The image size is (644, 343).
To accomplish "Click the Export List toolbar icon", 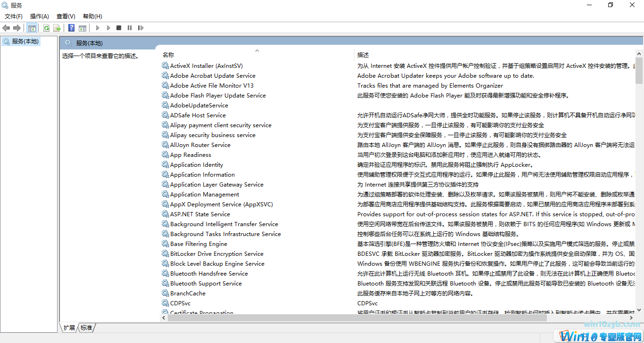I will click(x=57, y=28).
